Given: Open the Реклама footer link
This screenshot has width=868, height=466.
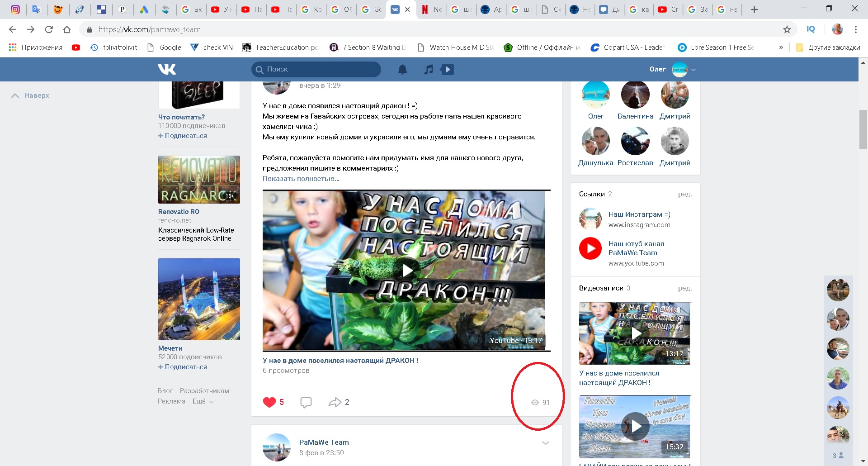Looking at the screenshot, I should point(171,401).
